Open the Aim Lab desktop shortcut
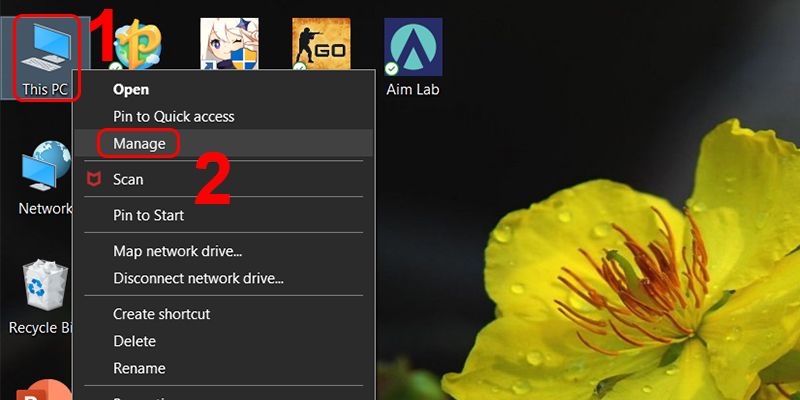Image resolution: width=800 pixels, height=400 pixels. pos(413,48)
